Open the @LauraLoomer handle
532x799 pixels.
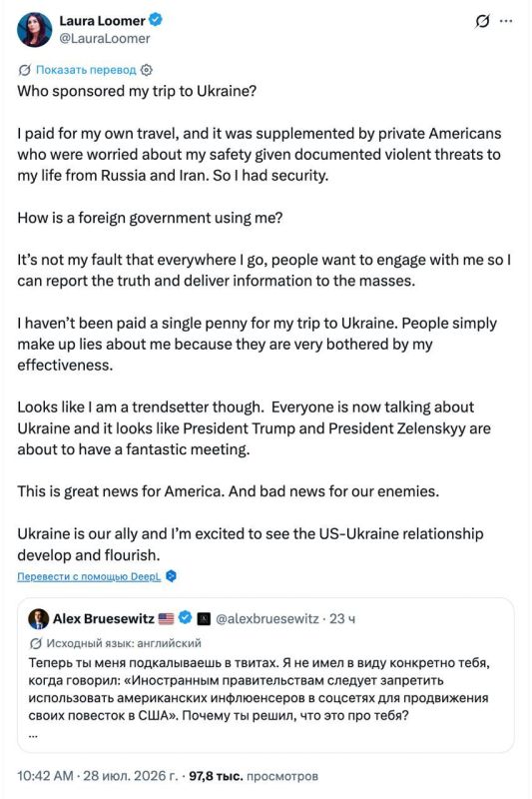click(105, 39)
